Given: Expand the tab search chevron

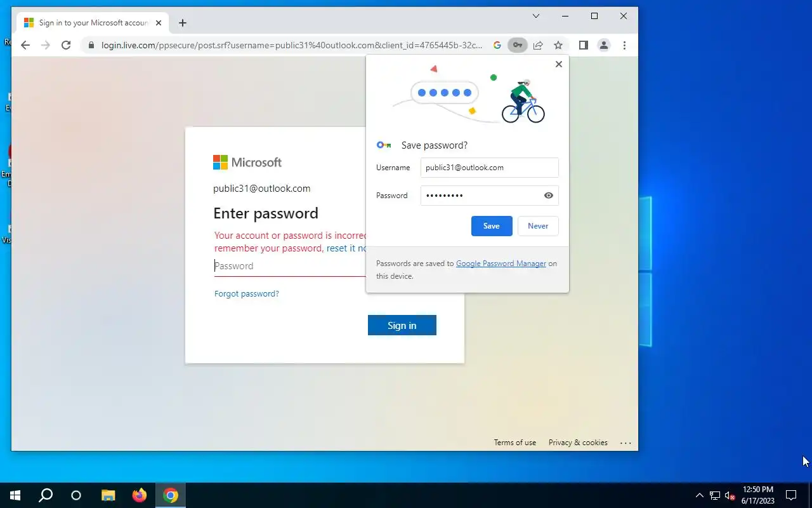Looking at the screenshot, I should (x=536, y=16).
